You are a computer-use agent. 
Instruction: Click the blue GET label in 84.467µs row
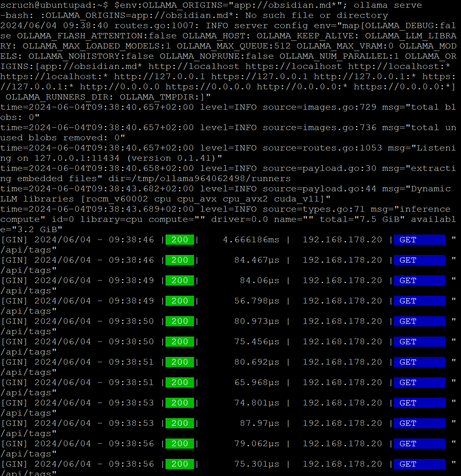coord(419,260)
